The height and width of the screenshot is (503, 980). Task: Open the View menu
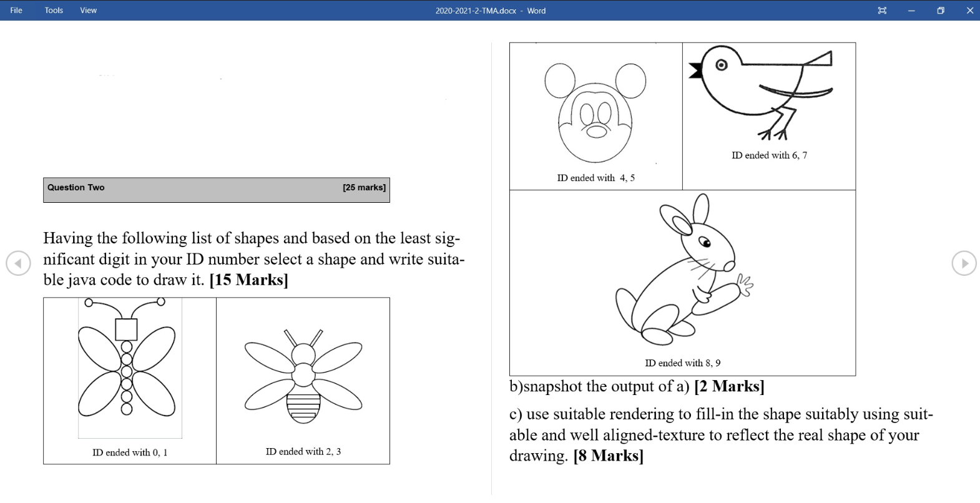coord(88,10)
